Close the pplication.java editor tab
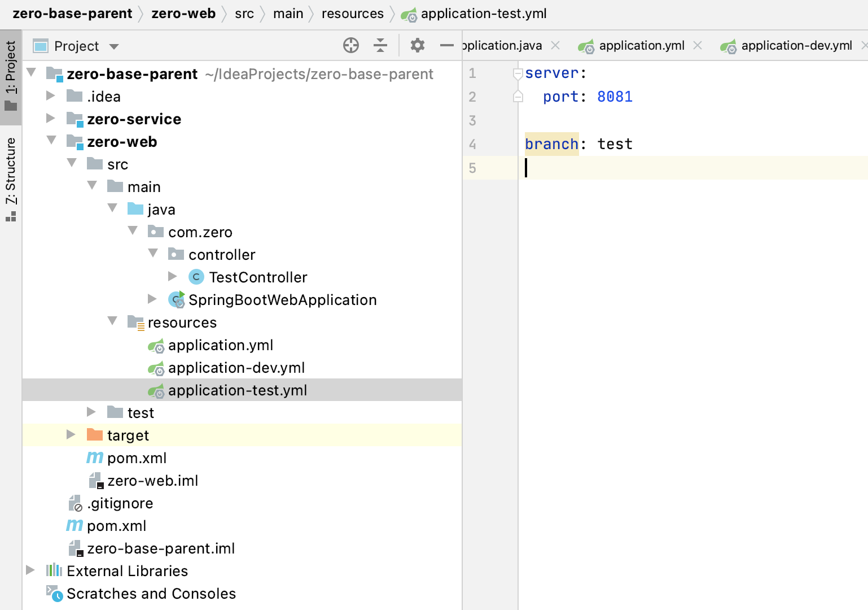 (555, 45)
